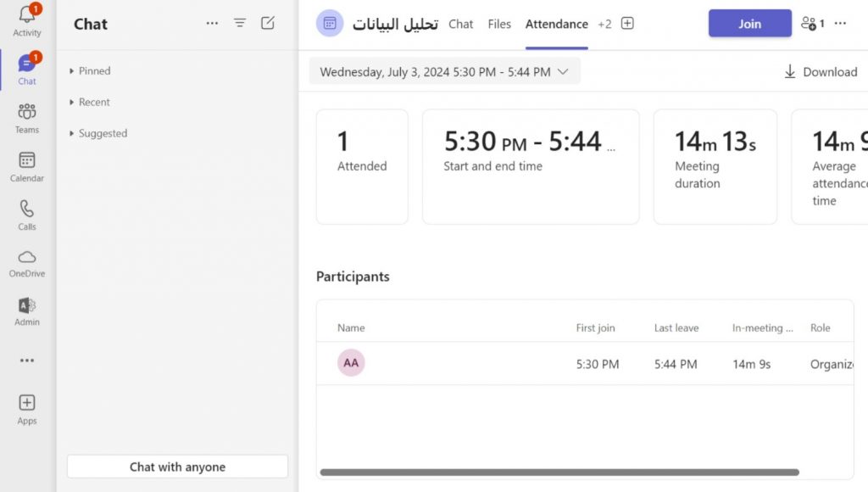868x492 pixels.
Task: Switch to the Files tab
Action: [x=499, y=24]
